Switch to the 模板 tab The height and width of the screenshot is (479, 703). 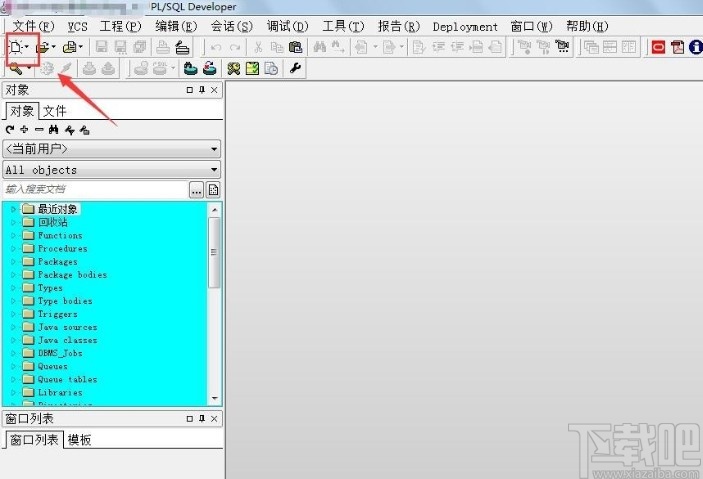click(x=79, y=440)
